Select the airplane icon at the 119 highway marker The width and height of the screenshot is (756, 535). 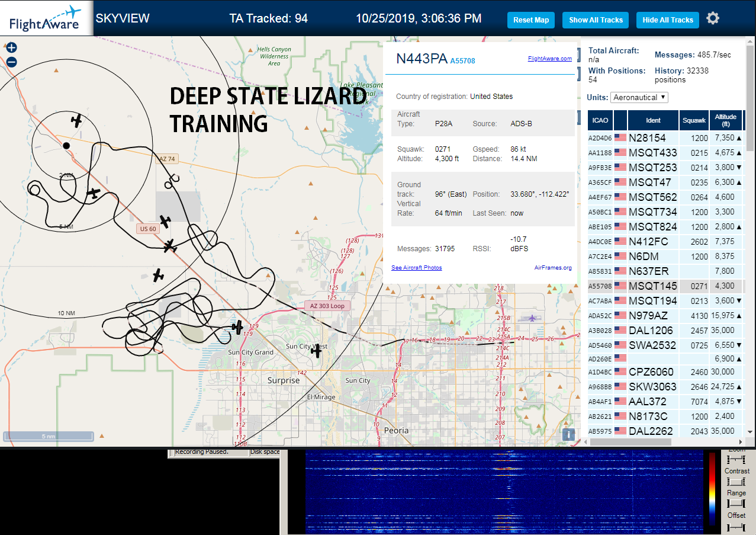pos(238,327)
